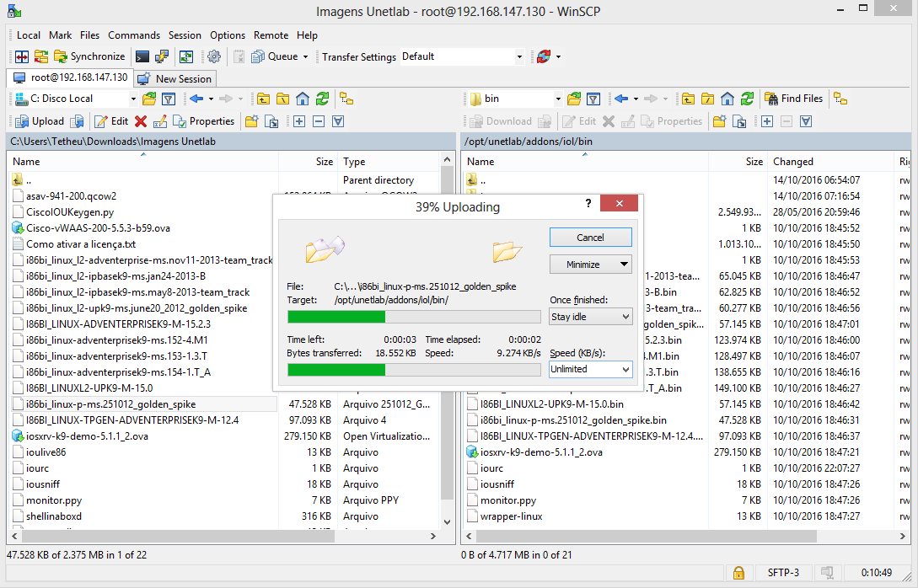This screenshot has height=588, width=918.
Task: Click the Find Files button
Action: coord(794,99)
